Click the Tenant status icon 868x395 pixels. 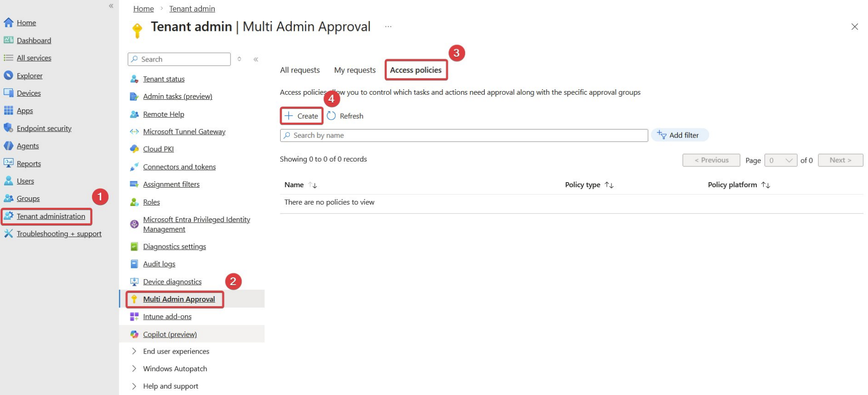click(134, 79)
